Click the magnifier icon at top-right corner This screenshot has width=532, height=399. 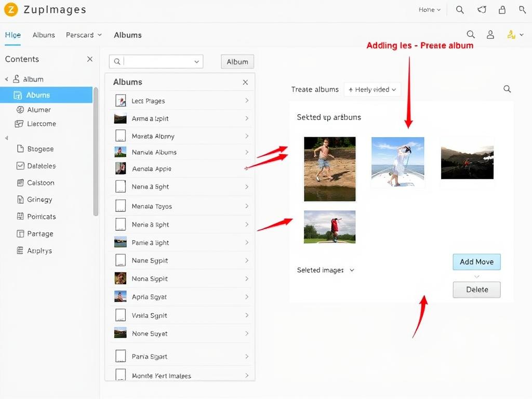pyautogui.click(x=523, y=9)
